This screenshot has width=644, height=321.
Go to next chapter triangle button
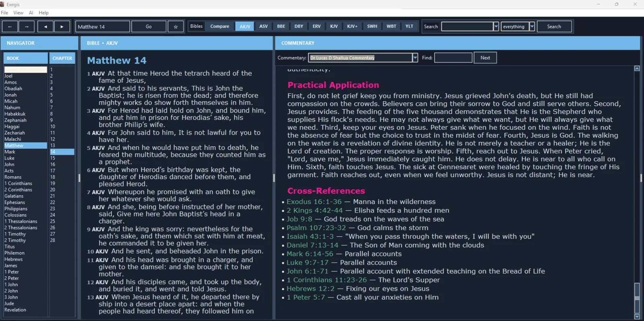[62, 27]
